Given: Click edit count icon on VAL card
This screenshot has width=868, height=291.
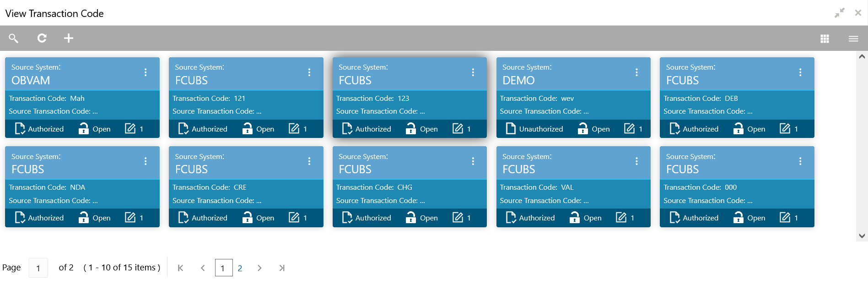Looking at the screenshot, I should tap(621, 218).
